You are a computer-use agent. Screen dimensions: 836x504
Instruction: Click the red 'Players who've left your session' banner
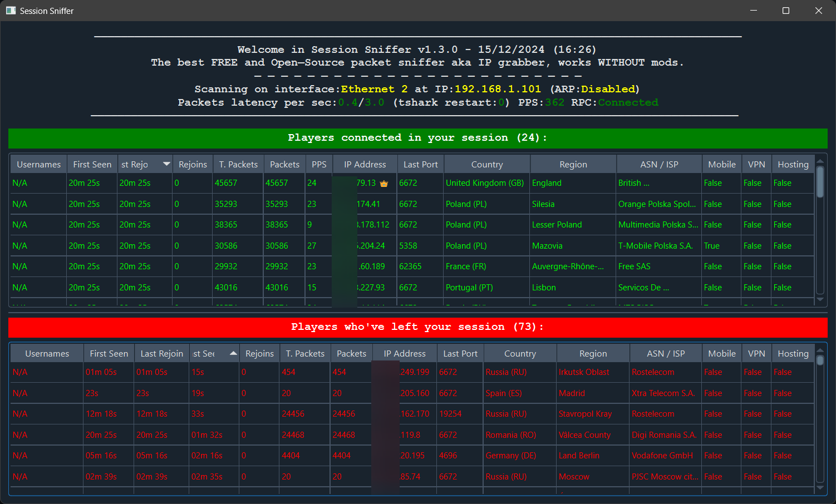click(x=417, y=327)
